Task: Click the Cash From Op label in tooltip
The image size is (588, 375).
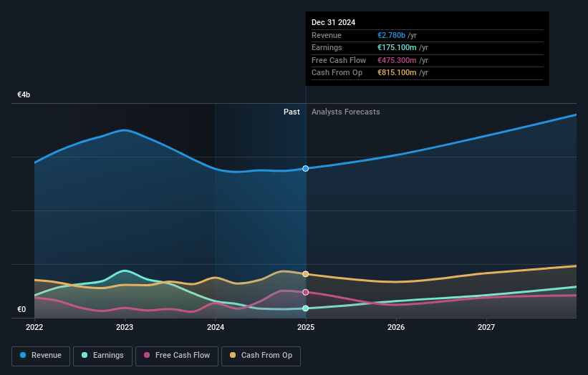Action: tap(337, 73)
